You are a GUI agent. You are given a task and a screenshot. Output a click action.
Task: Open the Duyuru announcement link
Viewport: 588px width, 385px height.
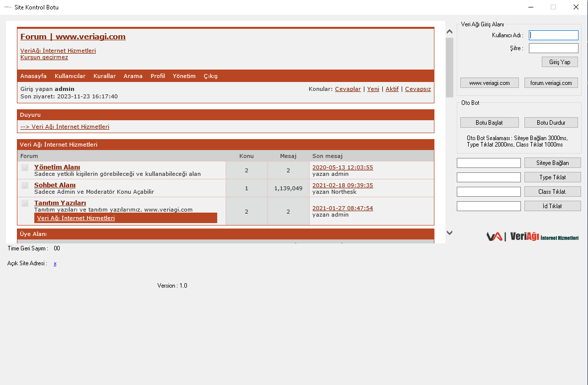click(x=65, y=127)
